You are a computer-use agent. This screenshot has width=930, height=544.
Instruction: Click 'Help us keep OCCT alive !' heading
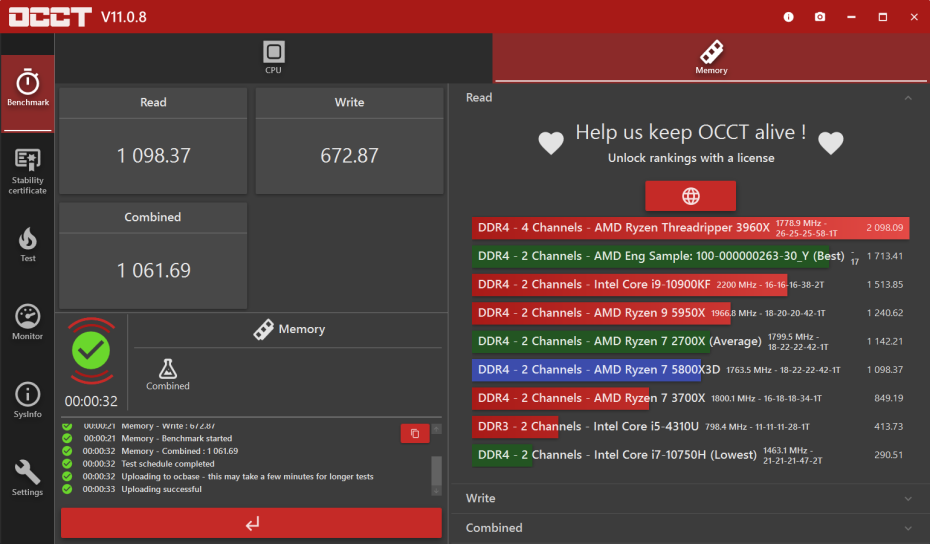point(691,132)
